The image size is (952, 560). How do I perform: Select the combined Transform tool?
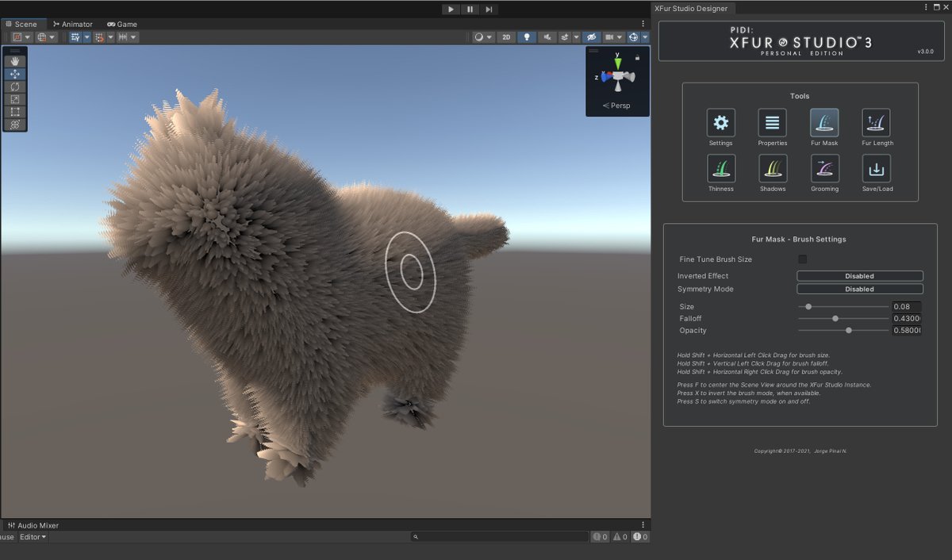tap(15, 125)
